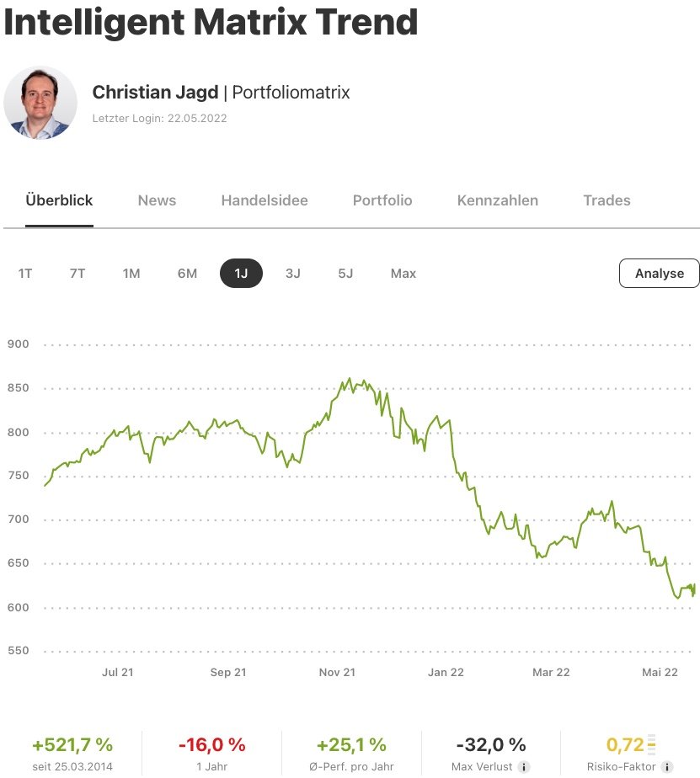This screenshot has width=700, height=778.
Task: Click the Überblick tab
Action: click(x=59, y=200)
